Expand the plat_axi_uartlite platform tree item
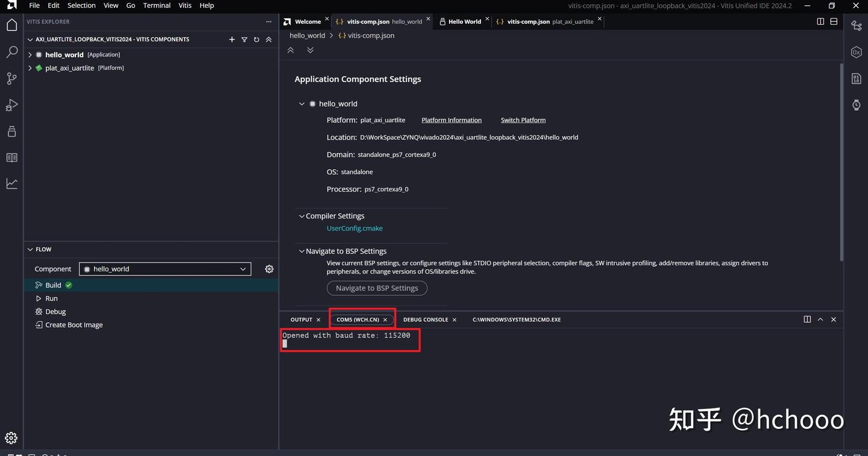Image resolution: width=868 pixels, height=456 pixels. point(30,68)
